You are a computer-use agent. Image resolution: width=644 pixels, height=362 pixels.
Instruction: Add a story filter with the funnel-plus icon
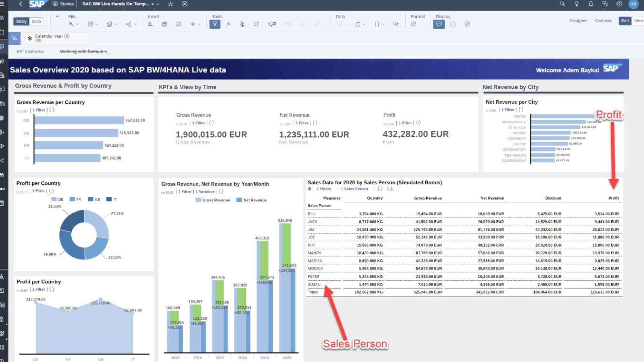pos(14,38)
